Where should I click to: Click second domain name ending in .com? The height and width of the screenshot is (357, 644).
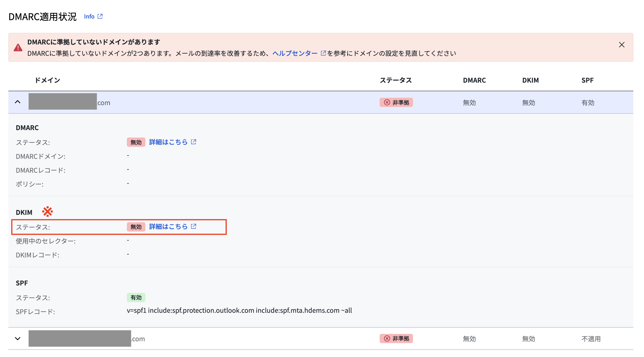87,338
